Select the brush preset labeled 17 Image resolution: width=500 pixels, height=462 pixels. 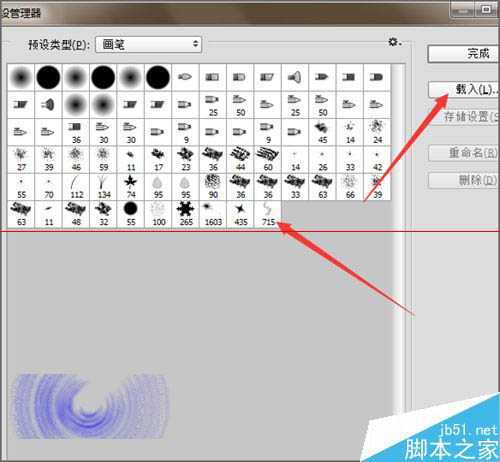[158, 160]
